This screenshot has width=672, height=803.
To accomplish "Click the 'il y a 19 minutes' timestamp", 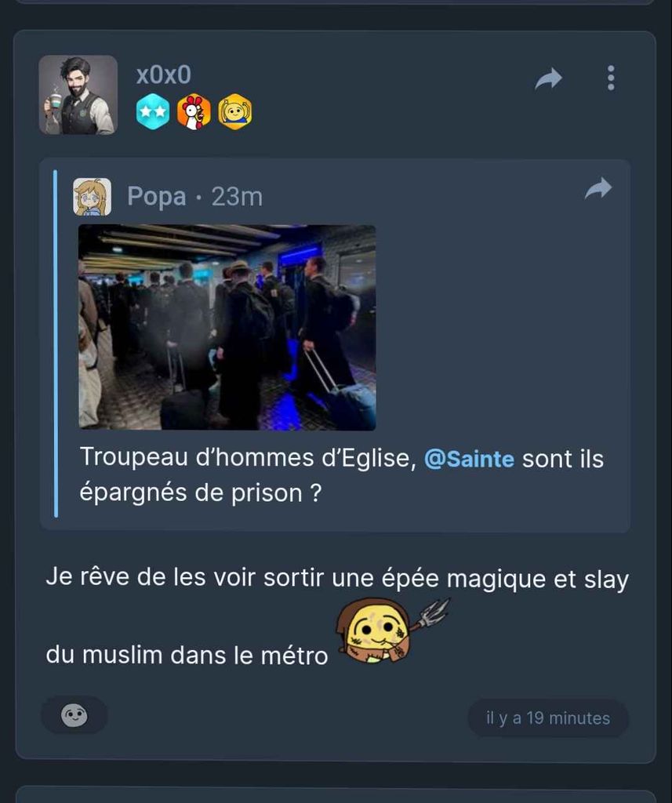I will pos(548,718).
